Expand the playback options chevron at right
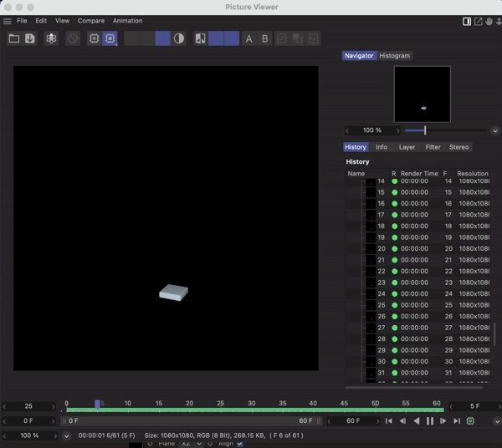The image size is (502, 448). click(495, 421)
